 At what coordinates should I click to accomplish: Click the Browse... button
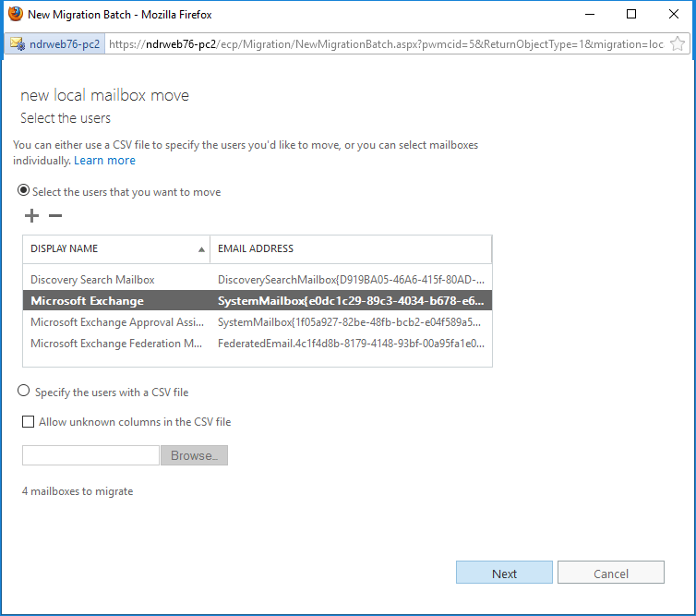point(195,455)
